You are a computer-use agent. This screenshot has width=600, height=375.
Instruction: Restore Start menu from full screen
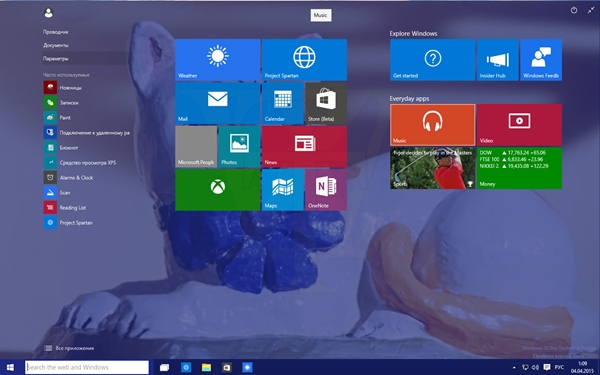pyautogui.click(x=591, y=10)
